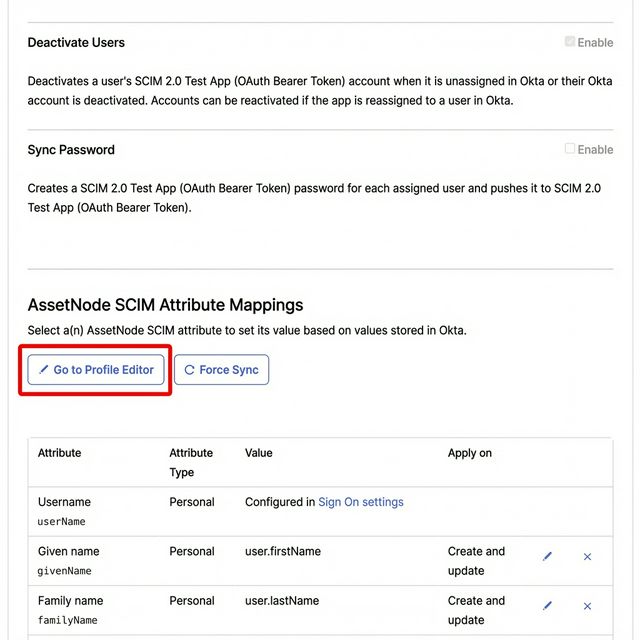Screen dimensions: 640x640
Task: Edit the Family name attribute mapping
Action: 547,606
